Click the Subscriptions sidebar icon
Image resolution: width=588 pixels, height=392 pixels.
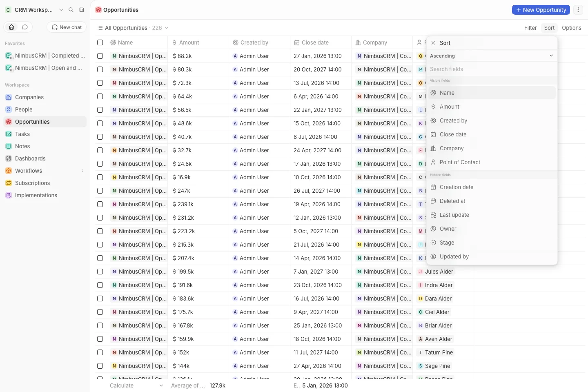coord(9,183)
